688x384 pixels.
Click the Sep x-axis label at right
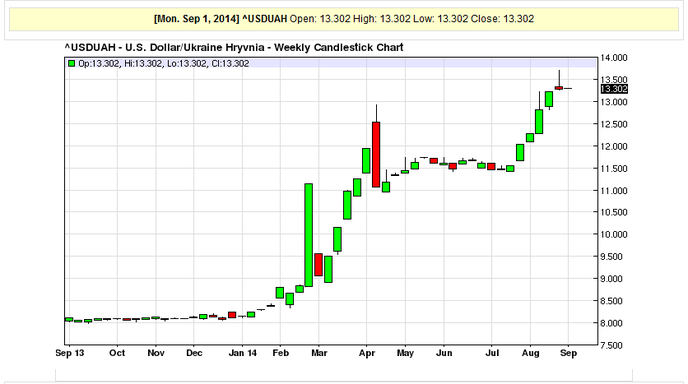pyautogui.click(x=568, y=353)
